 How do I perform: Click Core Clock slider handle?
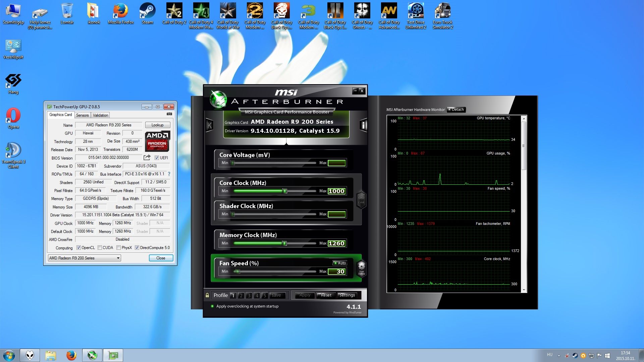(x=285, y=191)
